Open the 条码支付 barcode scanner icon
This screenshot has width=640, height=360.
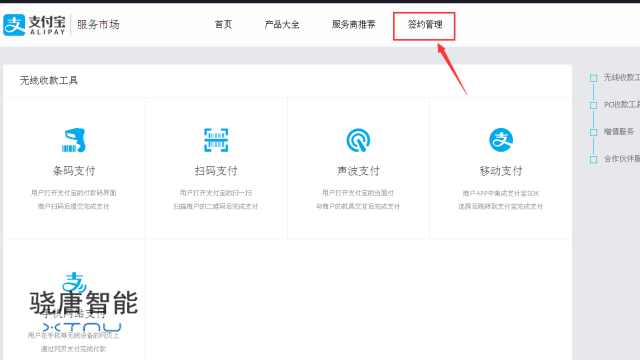(74, 140)
